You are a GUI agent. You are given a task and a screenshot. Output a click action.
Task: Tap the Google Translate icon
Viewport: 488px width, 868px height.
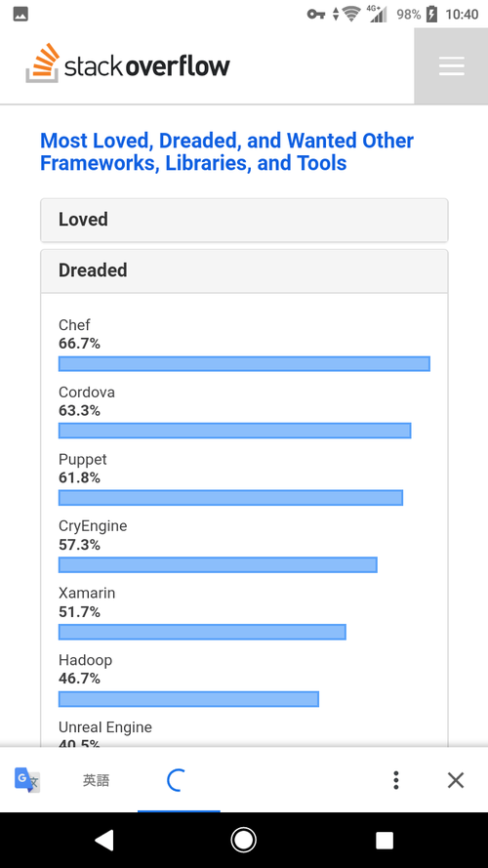click(27, 780)
